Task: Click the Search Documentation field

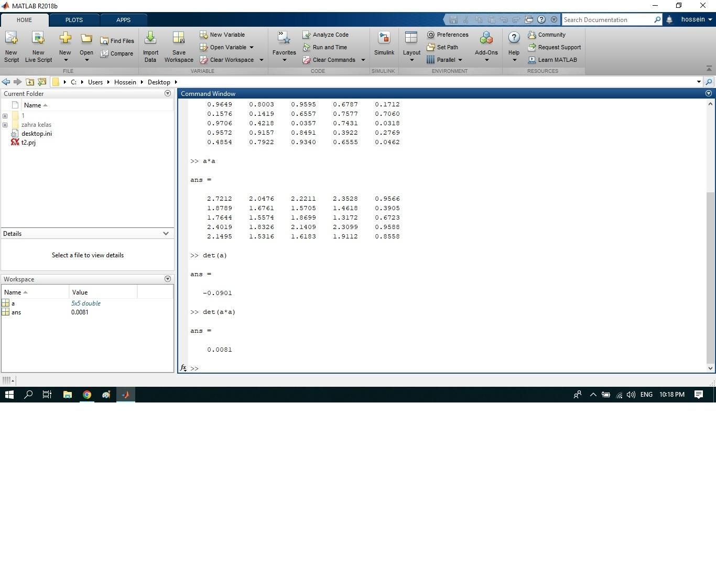Action: 608,19
